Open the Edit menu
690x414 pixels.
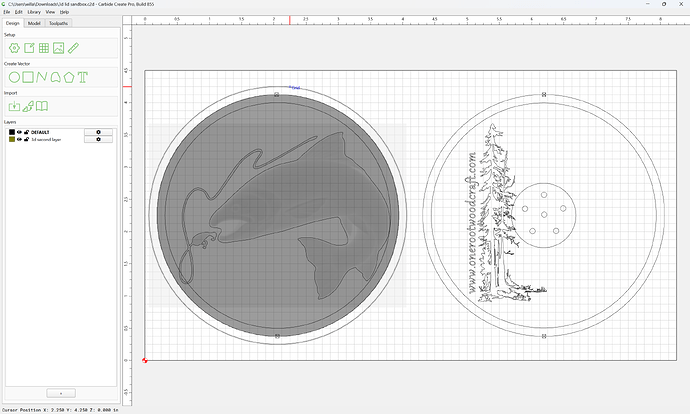coord(18,12)
